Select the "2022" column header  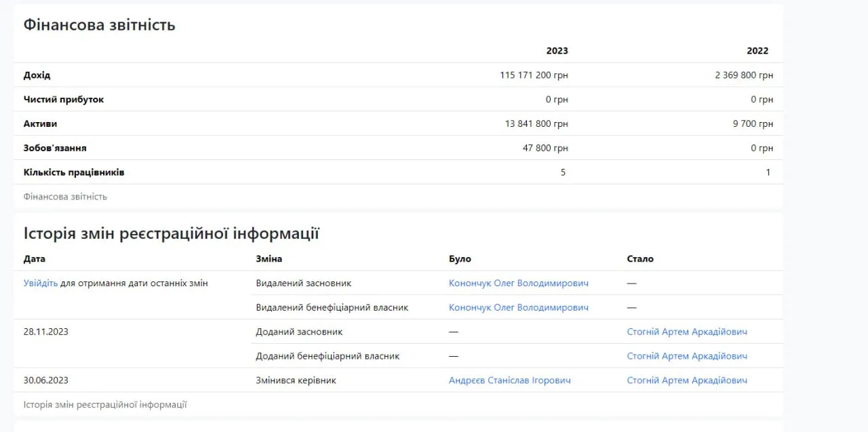coord(758,51)
